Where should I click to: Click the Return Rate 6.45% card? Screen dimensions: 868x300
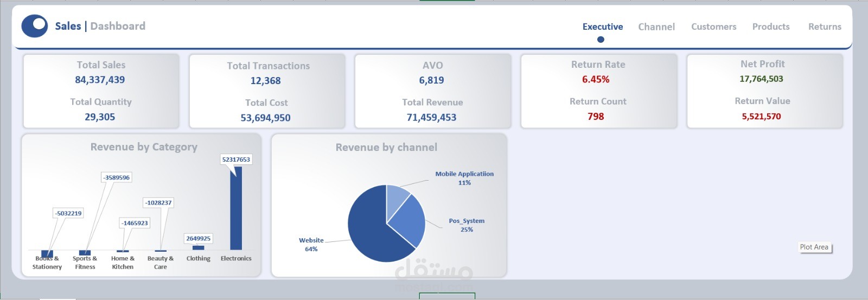[599, 91]
